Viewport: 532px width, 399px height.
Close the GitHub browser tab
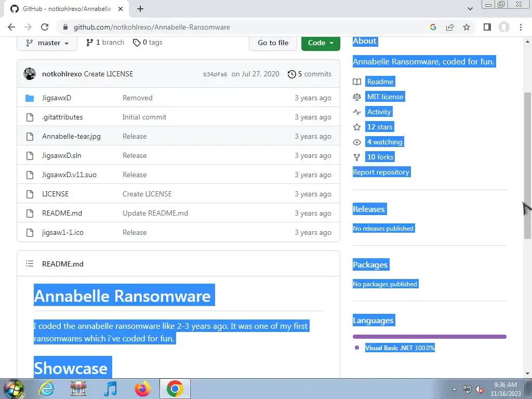click(120, 9)
